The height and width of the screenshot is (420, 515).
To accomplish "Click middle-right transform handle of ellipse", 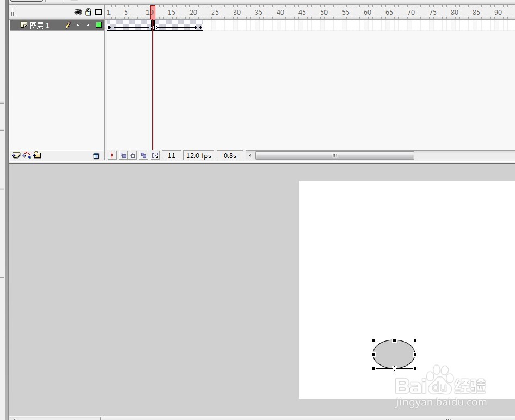I will coord(415,354).
